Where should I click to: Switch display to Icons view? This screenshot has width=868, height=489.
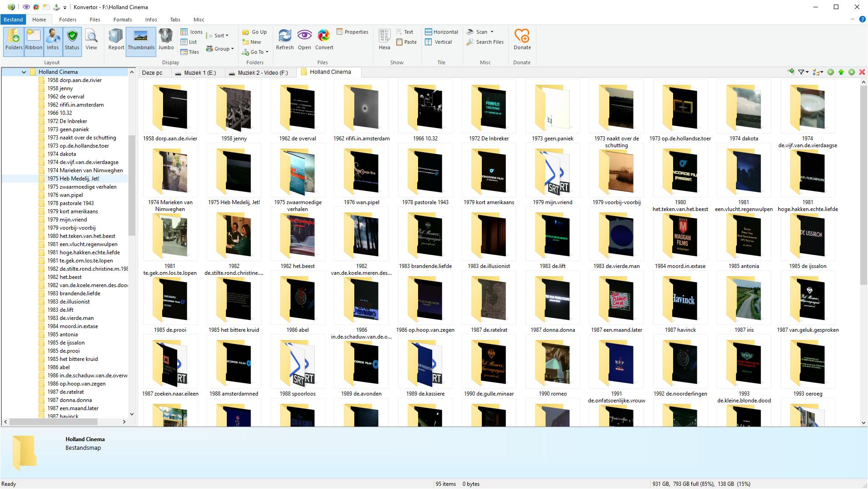pyautogui.click(x=191, y=32)
